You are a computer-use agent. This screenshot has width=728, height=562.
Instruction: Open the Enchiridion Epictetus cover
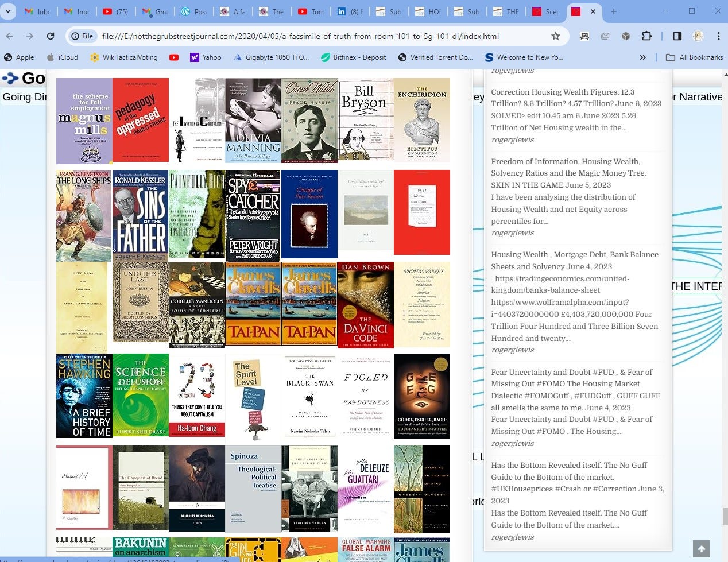[x=422, y=120]
